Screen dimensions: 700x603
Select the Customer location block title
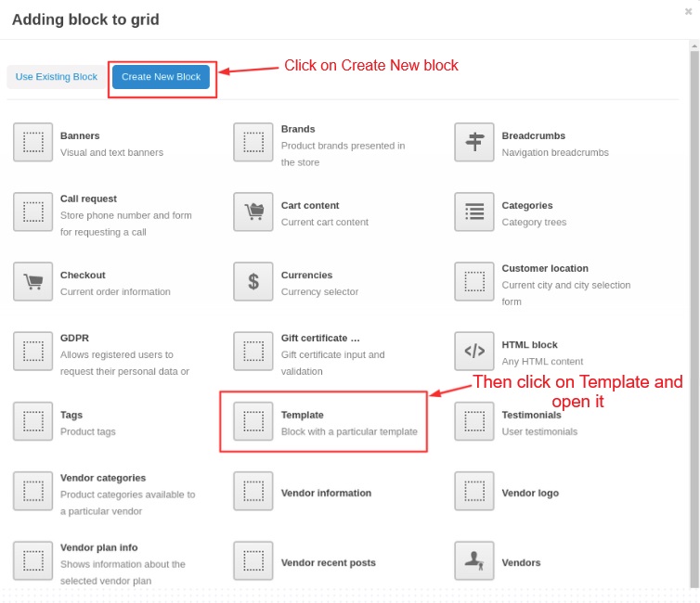tap(545, 268)
